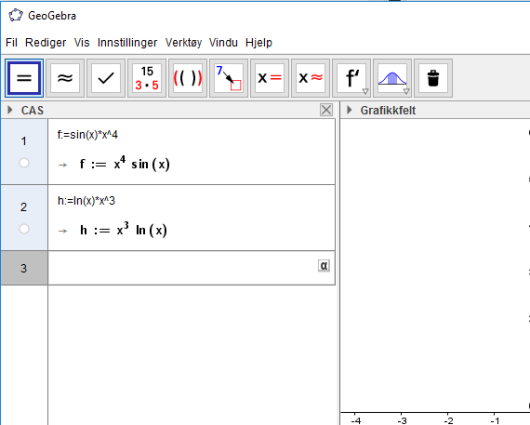Select the Evaluate (=) tool
Screen dimensions: 530x425
coord(24,78)
